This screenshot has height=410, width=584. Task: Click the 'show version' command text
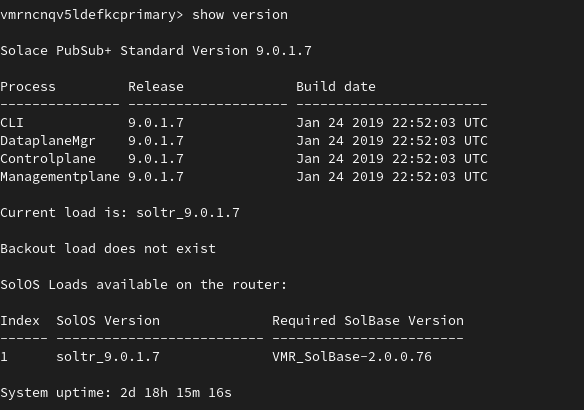click(240, 15)
